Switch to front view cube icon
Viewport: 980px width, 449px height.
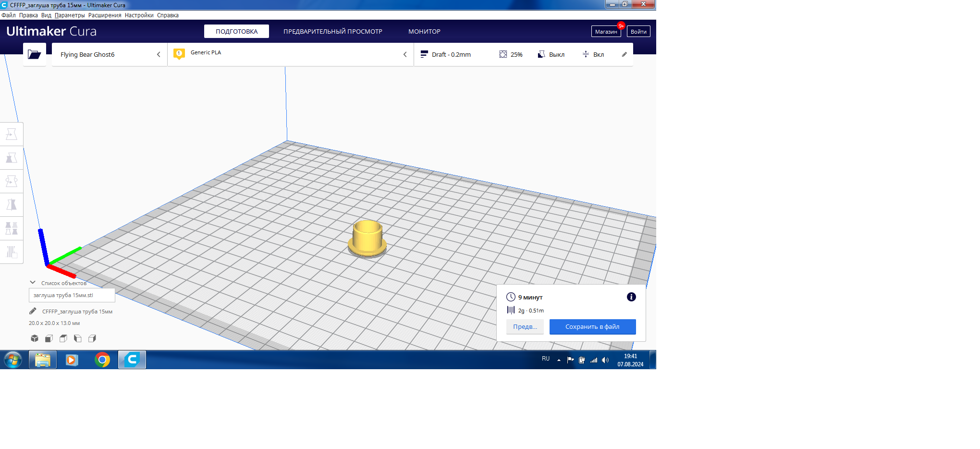[49, 338]
